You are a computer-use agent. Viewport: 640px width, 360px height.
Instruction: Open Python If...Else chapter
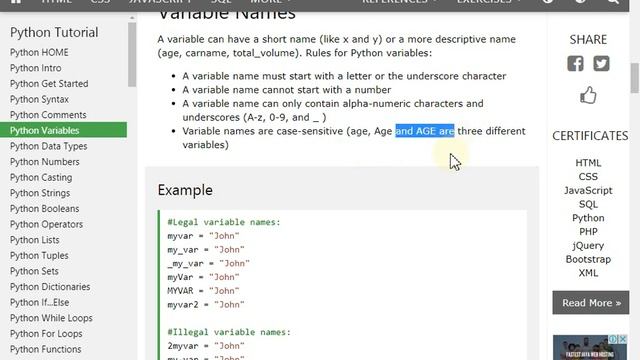[40, 302]
